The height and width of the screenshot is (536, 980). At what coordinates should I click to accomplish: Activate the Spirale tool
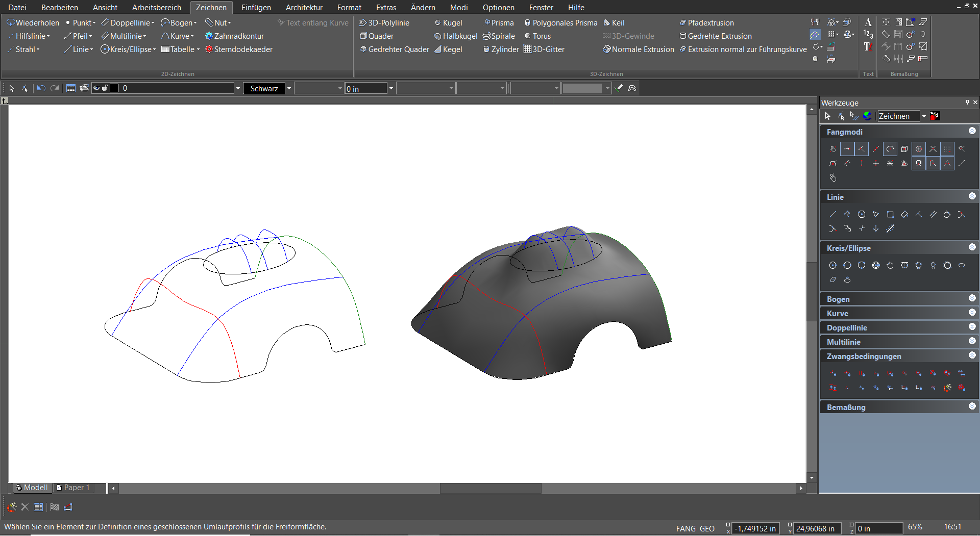coord(499,36)
